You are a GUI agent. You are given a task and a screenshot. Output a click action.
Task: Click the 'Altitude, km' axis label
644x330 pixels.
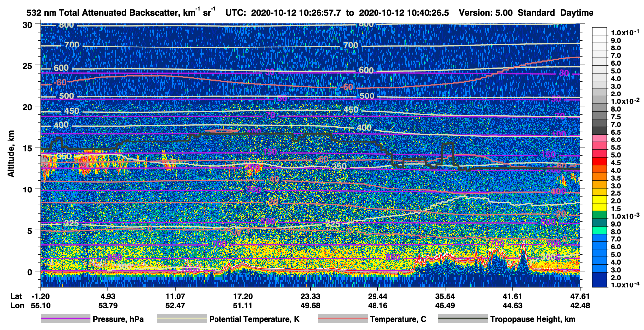point(10,154)
